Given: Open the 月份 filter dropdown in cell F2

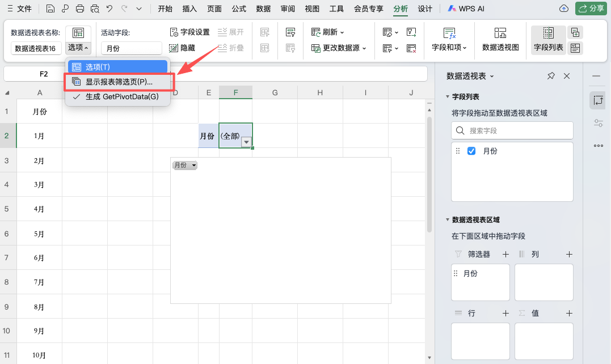Looking at the screenshot, I should 246,142.
